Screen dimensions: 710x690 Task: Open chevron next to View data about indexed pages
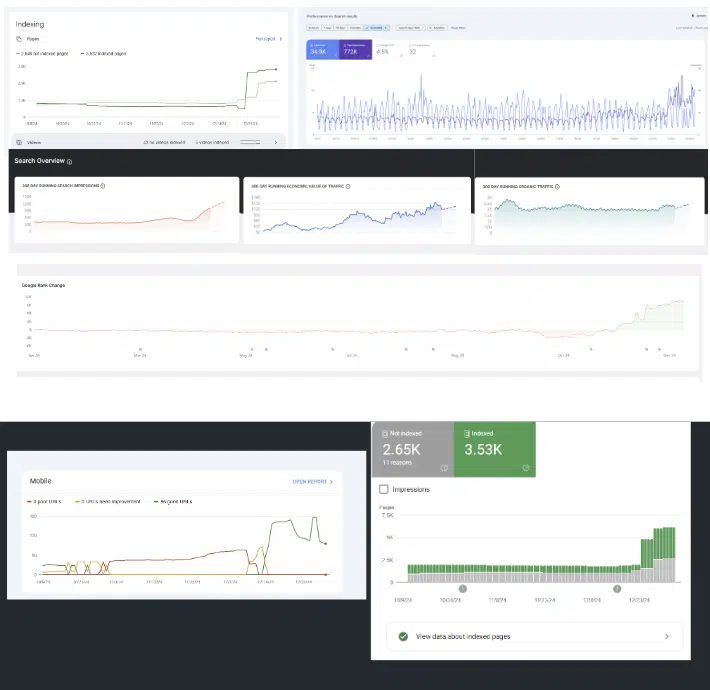[x=666, y=636]
